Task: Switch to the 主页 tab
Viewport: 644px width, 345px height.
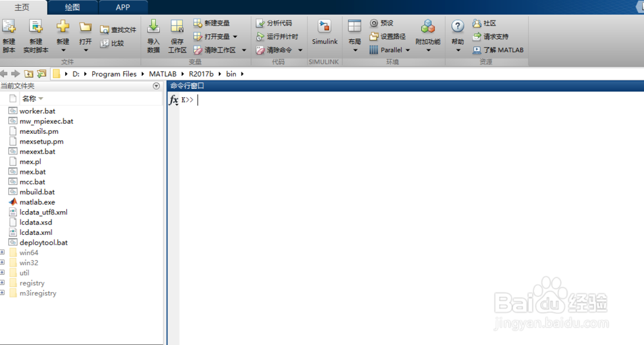Action: (22, 7)
